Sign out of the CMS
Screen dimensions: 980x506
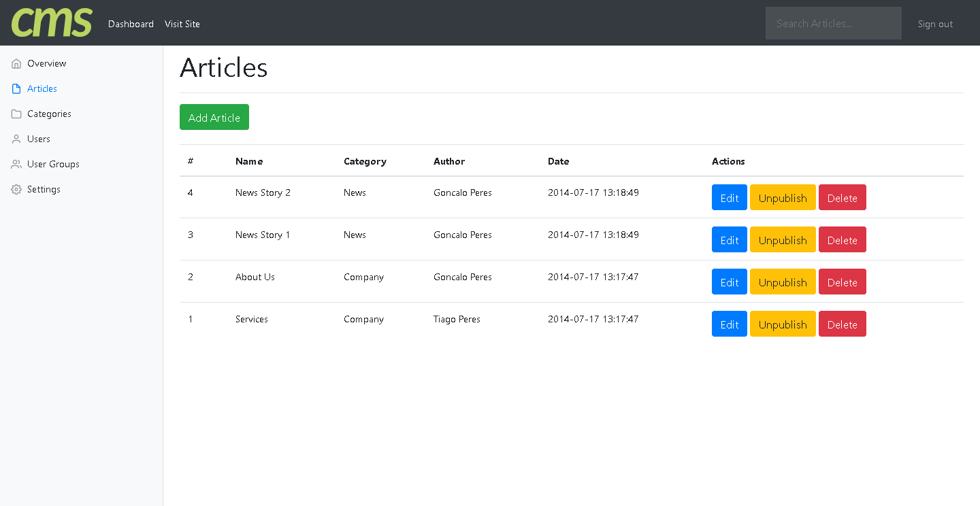(935, 24)
